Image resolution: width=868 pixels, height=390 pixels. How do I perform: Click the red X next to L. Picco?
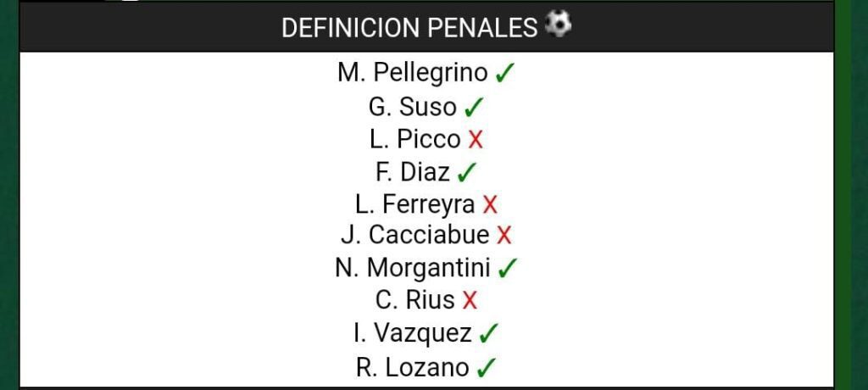click(x=475, y=140)
